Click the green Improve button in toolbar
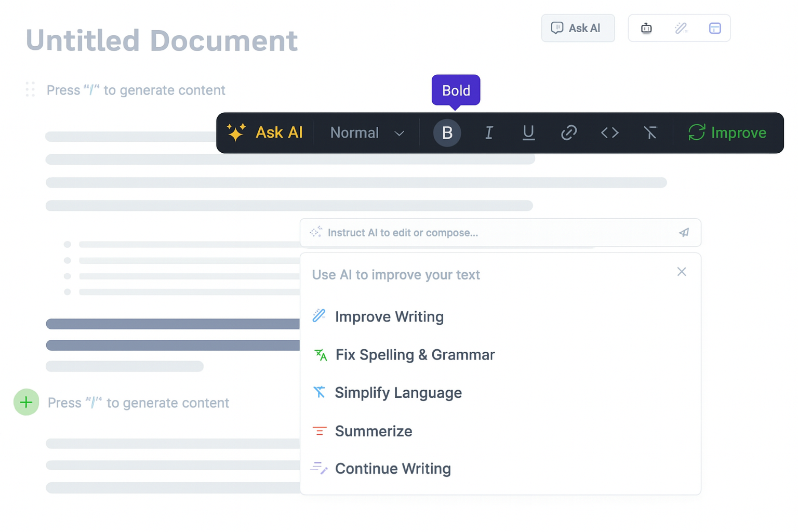 coord(727,133)
